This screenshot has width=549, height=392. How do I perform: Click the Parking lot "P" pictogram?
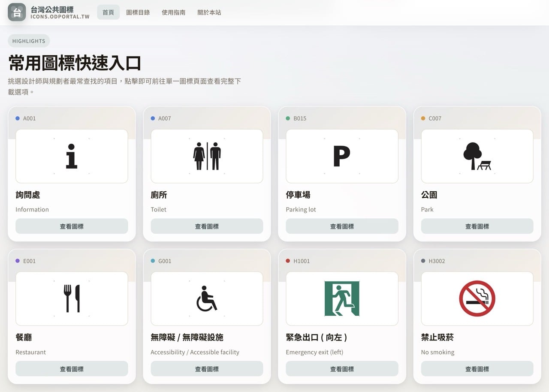pyautogui.click(x=342, y=155)
